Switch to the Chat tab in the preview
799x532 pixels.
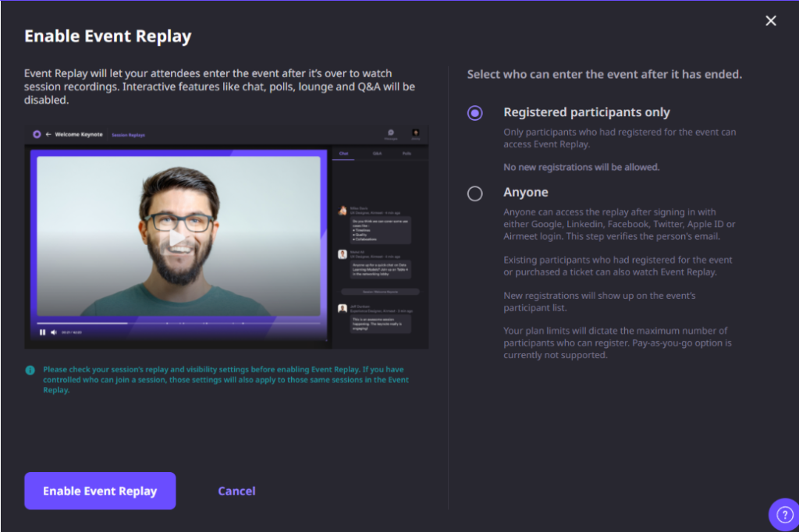(343, 154)
